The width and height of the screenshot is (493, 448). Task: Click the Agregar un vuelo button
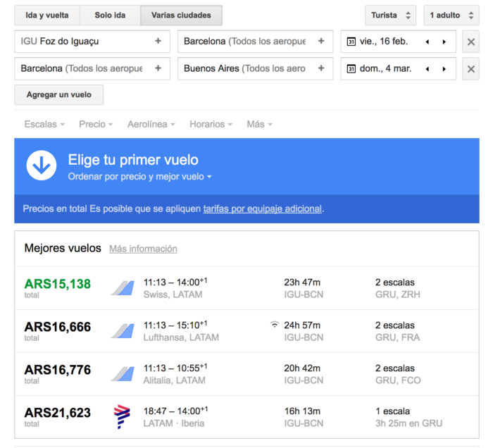pos(58,94)
